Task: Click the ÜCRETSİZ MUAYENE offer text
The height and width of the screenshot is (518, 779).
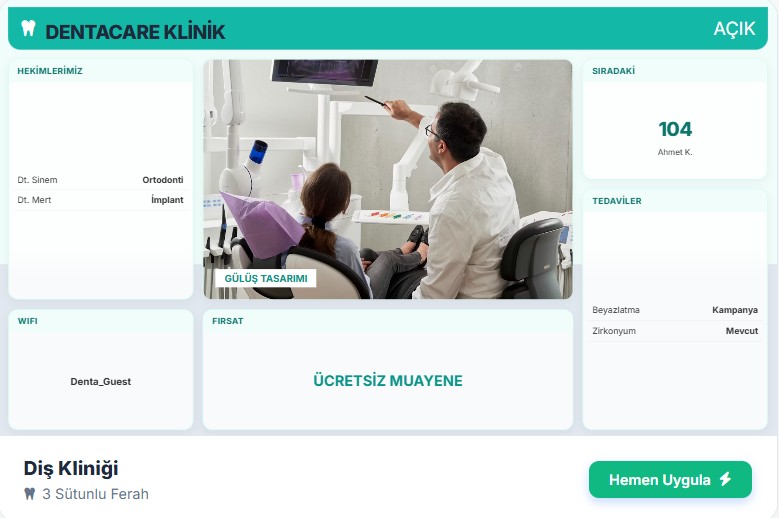Action: tap(388, 380)
